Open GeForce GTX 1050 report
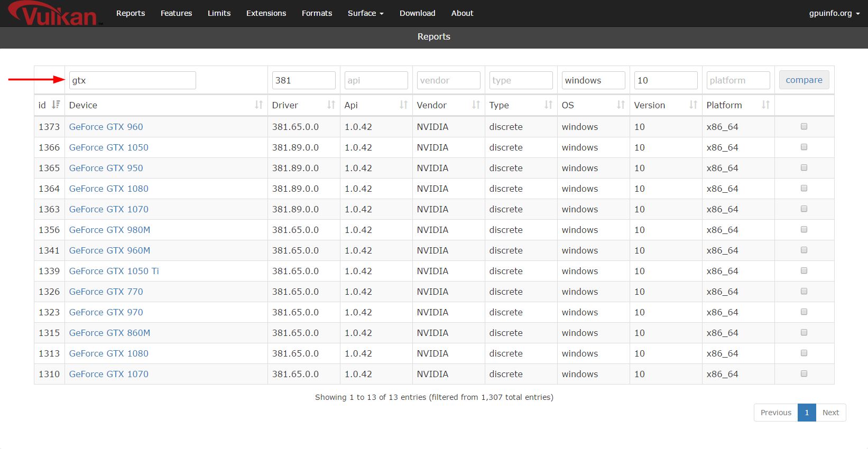The image size is (868, 449). point(108,147)
